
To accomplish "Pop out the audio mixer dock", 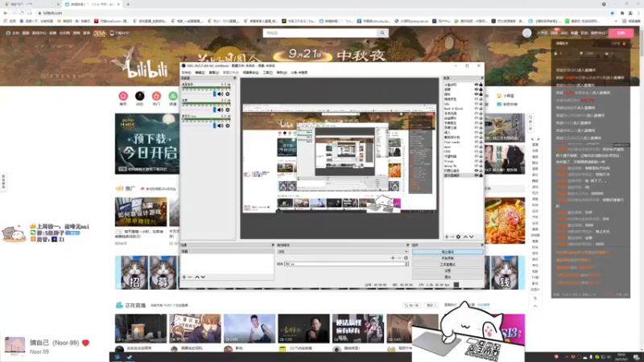I will click(x=234, y=78).
